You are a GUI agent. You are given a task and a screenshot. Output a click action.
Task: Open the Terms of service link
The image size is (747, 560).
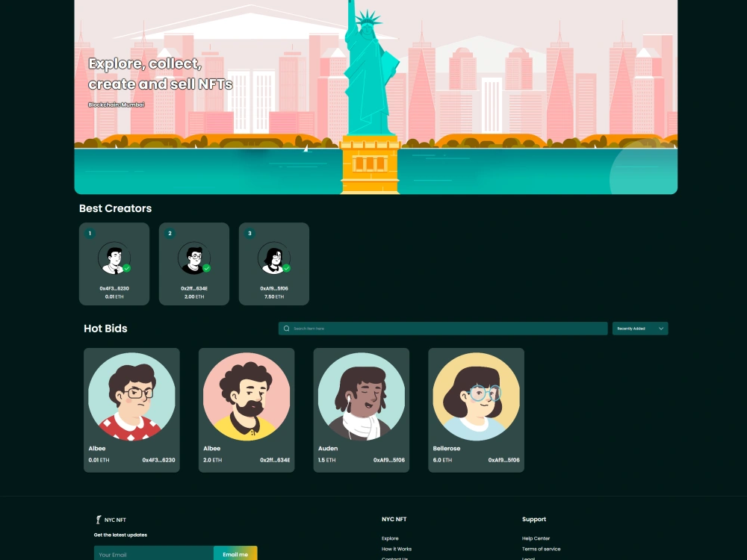tap(541, 549)
